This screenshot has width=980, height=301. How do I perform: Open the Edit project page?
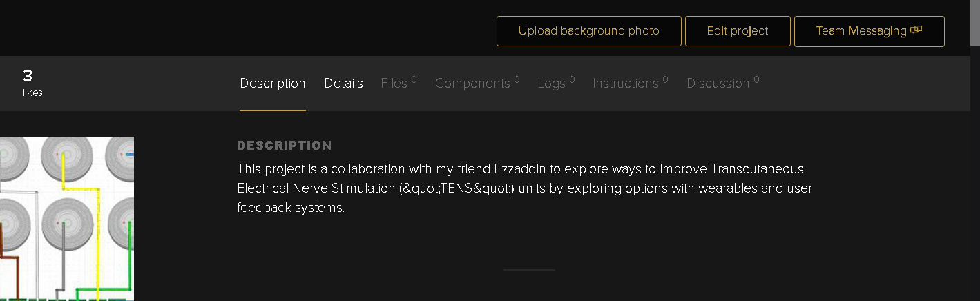point(738,31)
